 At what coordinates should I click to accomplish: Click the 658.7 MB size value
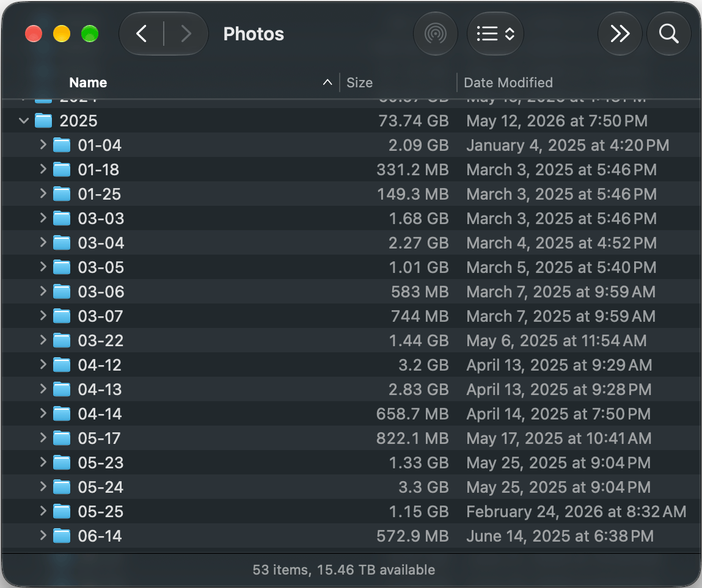[x=413, y=414]
